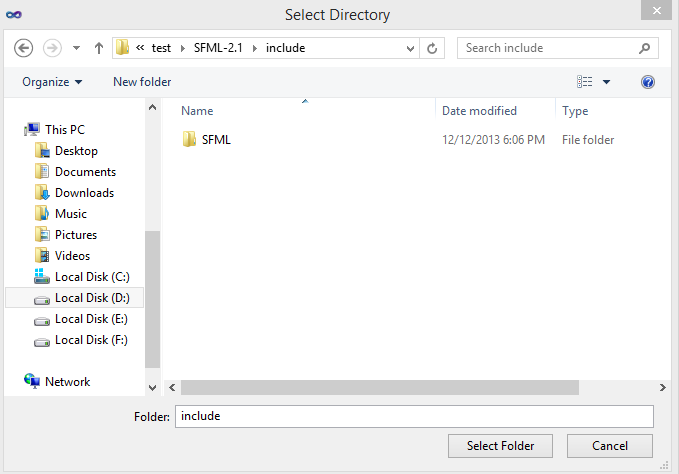This screenshot has height=474, width=679.
Task: Open Downloads in navigation pane
Action: pyautogui.click(x=84, y=193)
